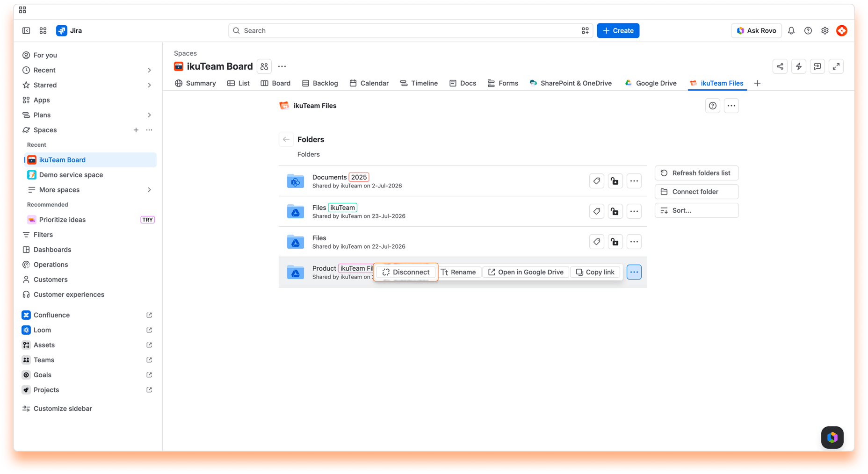The width and height of the screenshot is (868, 474).
Task: Expand More spaces chevron
Action: coord(149,190)
